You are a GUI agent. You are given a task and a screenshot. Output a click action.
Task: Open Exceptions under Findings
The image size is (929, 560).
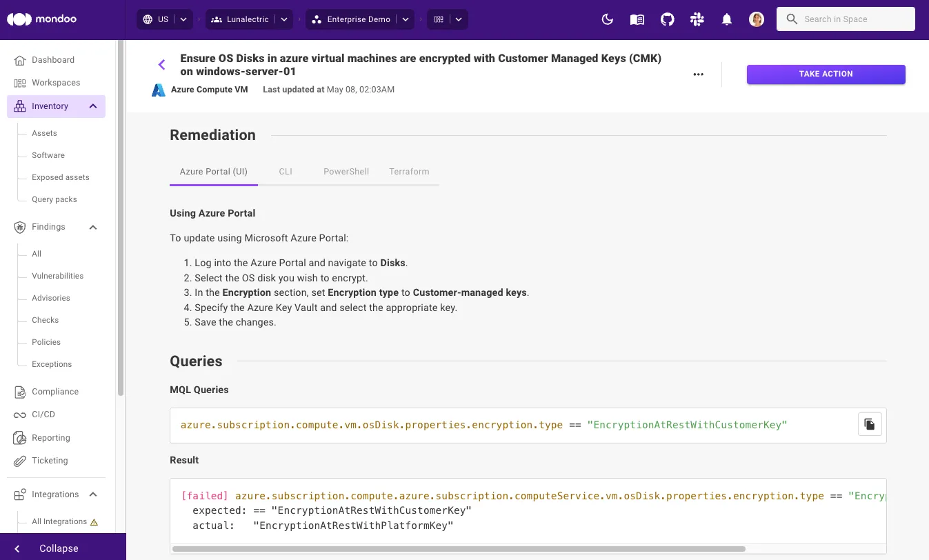[52, 364]
